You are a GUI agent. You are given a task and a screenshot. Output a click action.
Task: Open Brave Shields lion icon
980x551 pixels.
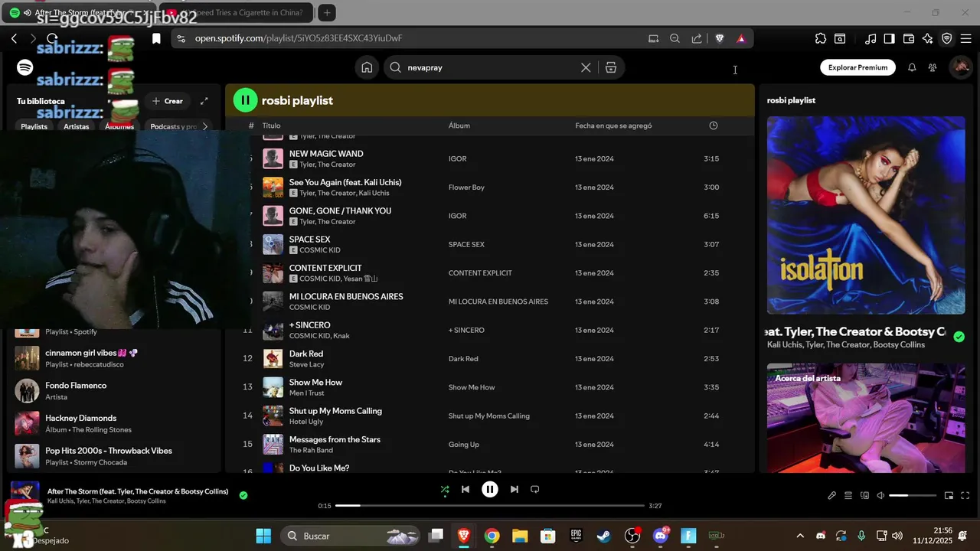pos(720,38)
